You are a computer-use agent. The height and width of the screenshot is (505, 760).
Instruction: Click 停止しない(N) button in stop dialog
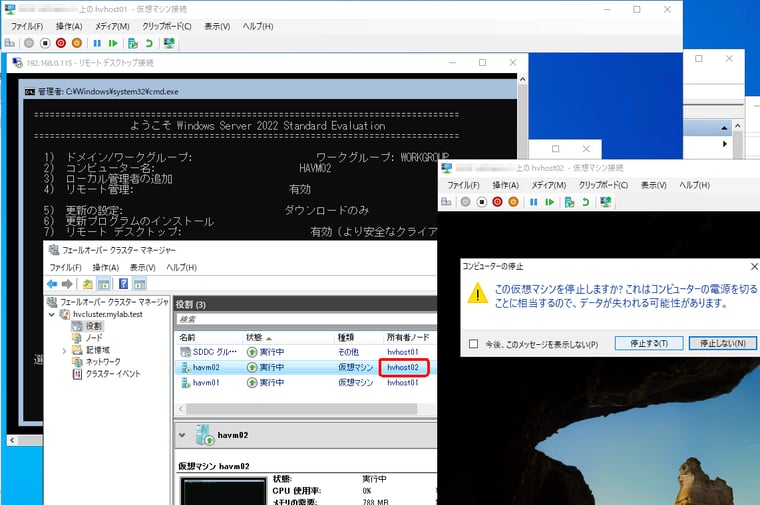pyautogui.click(x=723, y=343)
